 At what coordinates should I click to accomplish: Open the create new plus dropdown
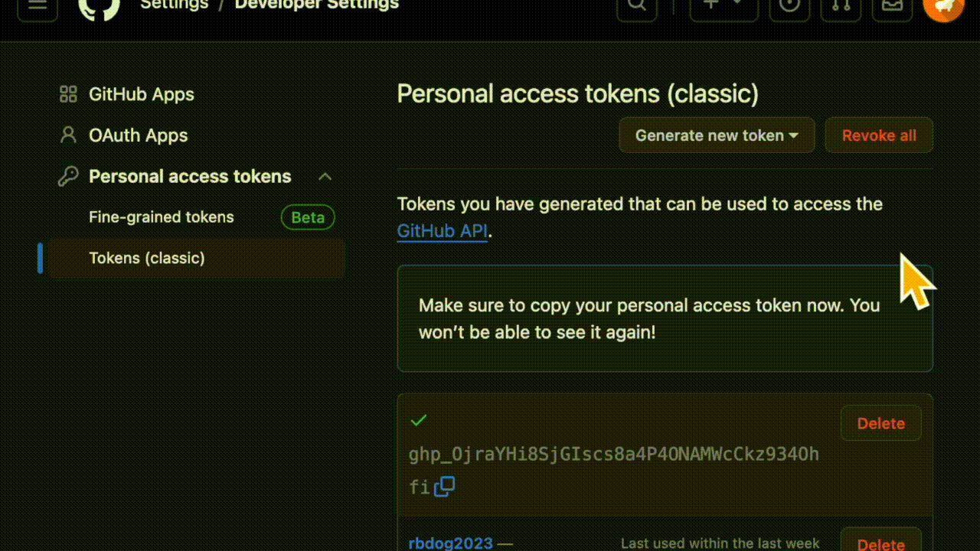coord(724,6)
